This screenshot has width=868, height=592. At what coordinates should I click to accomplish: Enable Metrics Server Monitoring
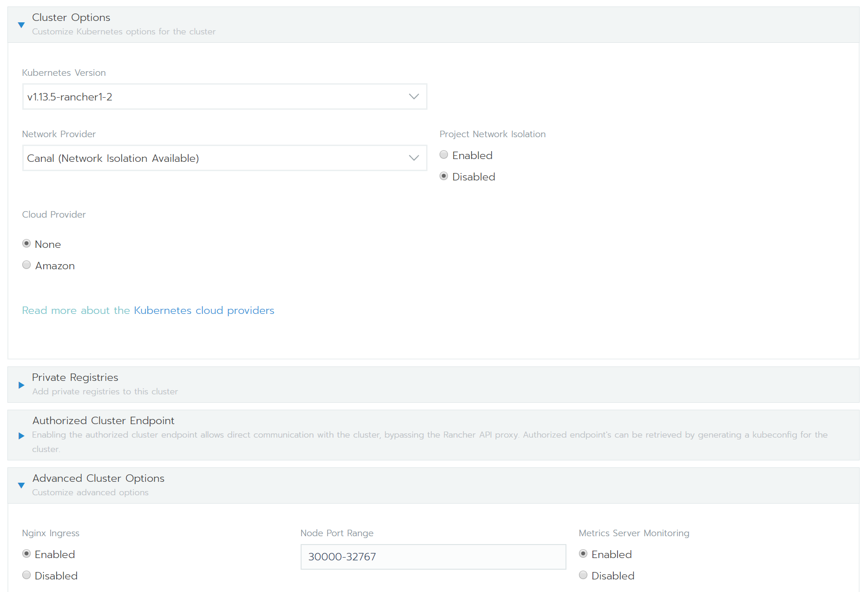click(x=583, y=553)
